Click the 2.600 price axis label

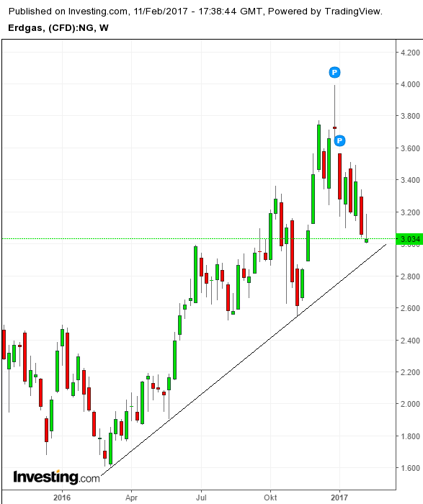pos(410,308)
